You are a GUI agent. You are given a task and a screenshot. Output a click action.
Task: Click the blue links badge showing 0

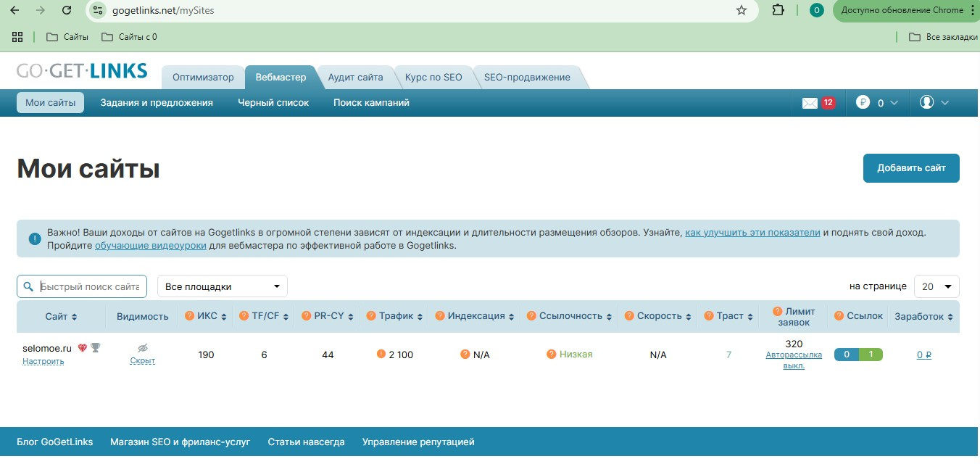pos(847,355)
